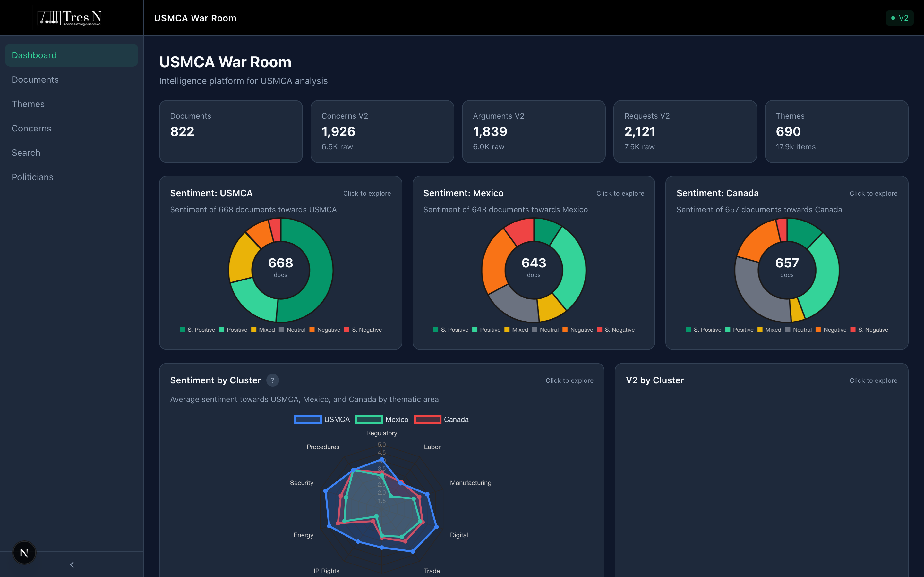The height and width of the screenshot is (577, 924).
Task: Open the Requests V2 stat card
Action: pyautogui.click(x=685, y=131)
